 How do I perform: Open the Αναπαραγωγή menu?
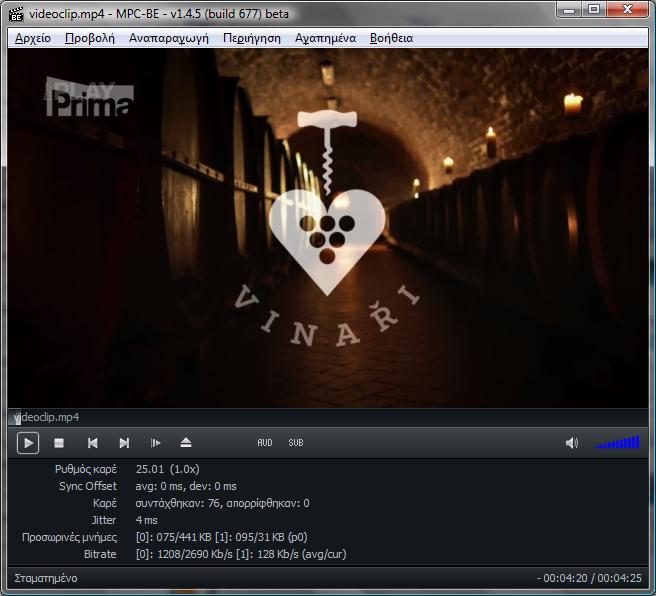coord(168,38)
